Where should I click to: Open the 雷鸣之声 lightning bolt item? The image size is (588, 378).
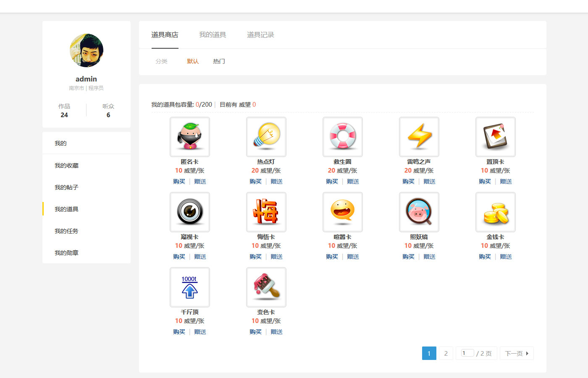coord(419,137)
